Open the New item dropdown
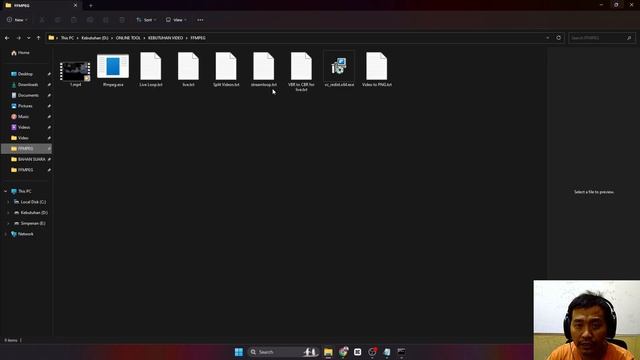This screenshot has height=360, width=640. click(x=17, y=20)
